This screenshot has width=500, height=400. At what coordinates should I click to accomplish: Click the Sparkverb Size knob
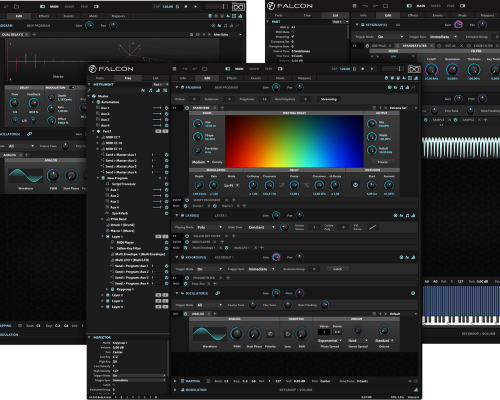tap(198, 124)
